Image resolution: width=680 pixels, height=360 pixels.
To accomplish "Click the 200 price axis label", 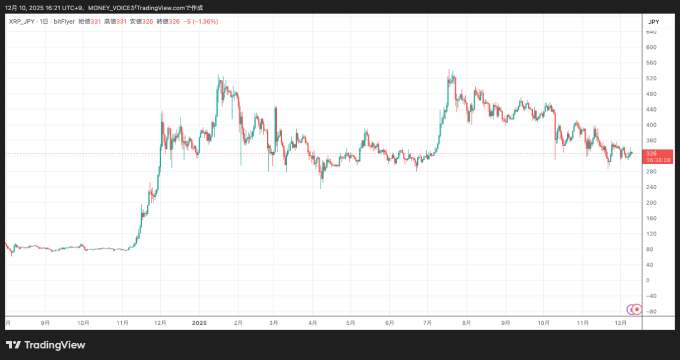I will point(651,203).
